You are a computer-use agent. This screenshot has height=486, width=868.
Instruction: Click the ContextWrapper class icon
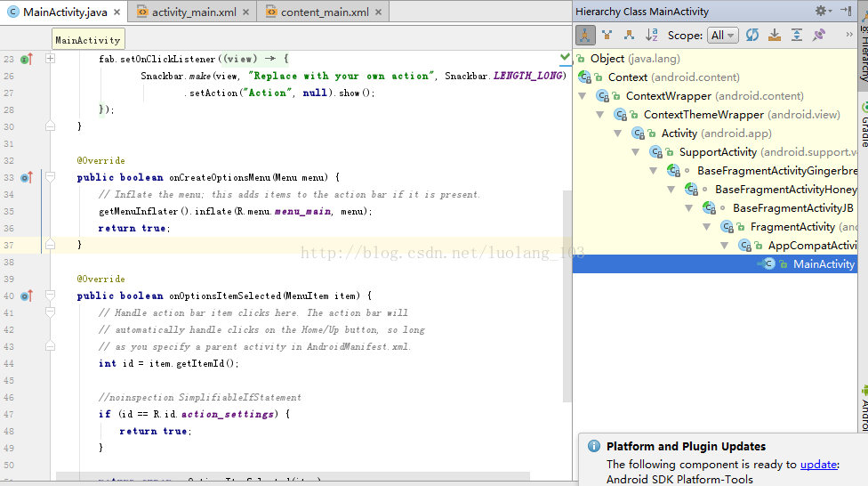pos(603,96)
